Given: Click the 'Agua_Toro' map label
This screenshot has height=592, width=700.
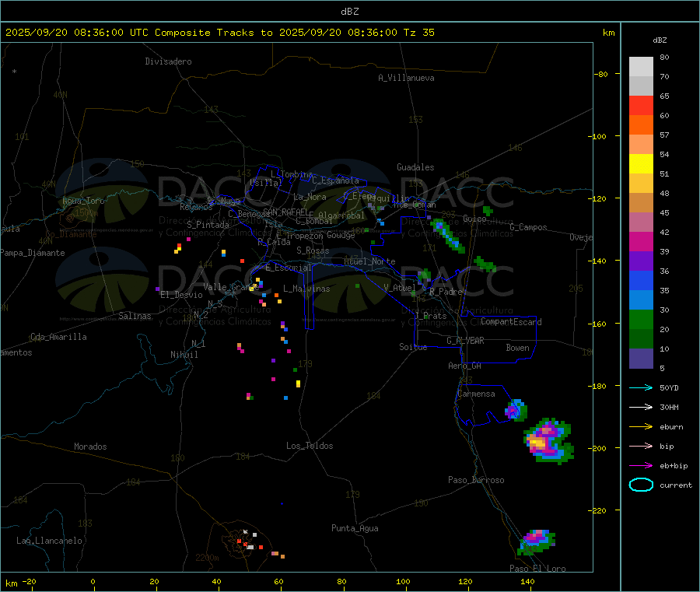Looking at the screenshot, I should [x=83, y=201].
